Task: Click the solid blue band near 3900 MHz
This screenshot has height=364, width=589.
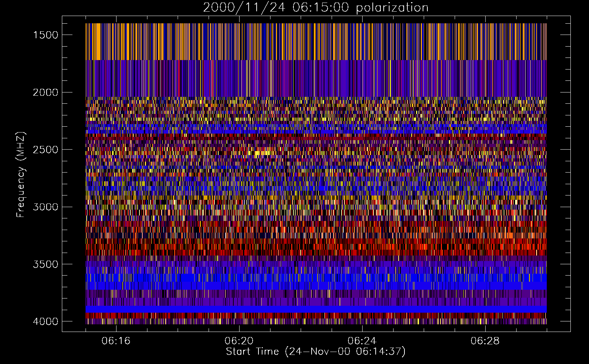Action: pyautogui.click(x=316, y=309)
